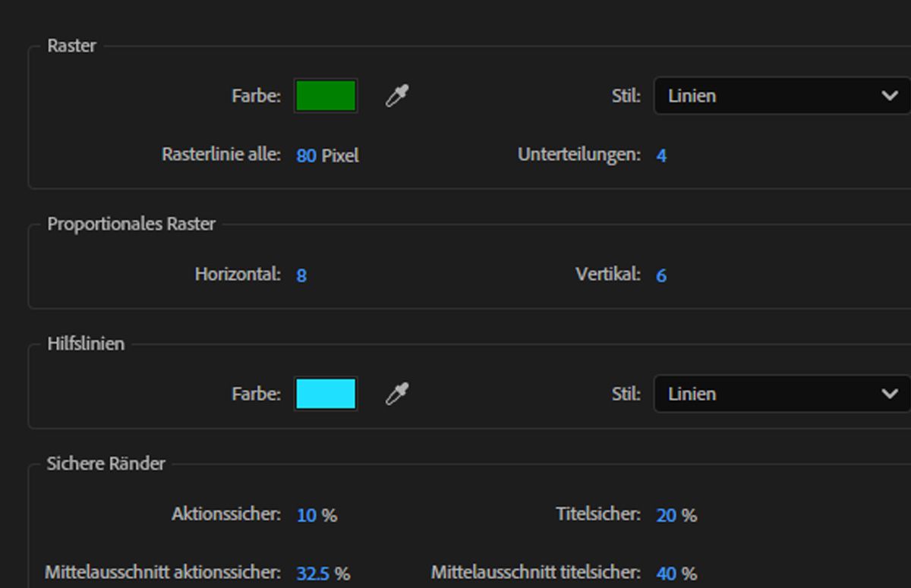Open the Stil dropdown in the Raster section
Image resolution: width=911 pixels, height=588 pixels.
[x=780, y=96]
